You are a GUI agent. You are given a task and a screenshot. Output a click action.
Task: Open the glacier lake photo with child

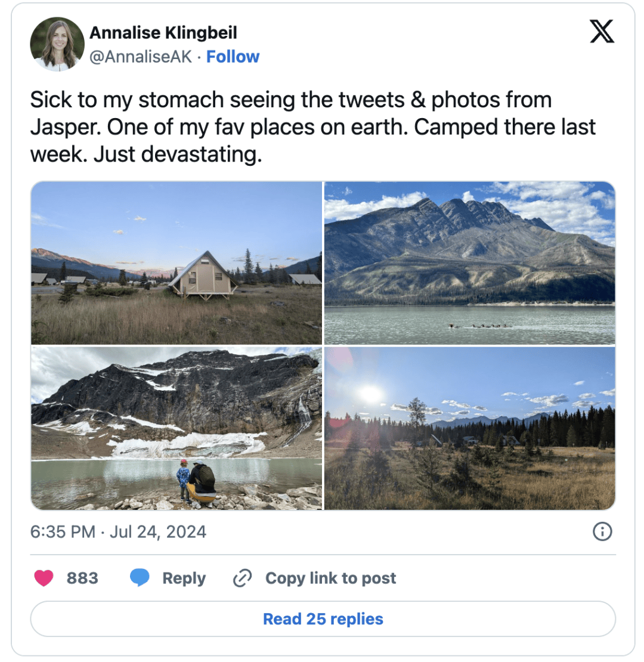point(177,428)
